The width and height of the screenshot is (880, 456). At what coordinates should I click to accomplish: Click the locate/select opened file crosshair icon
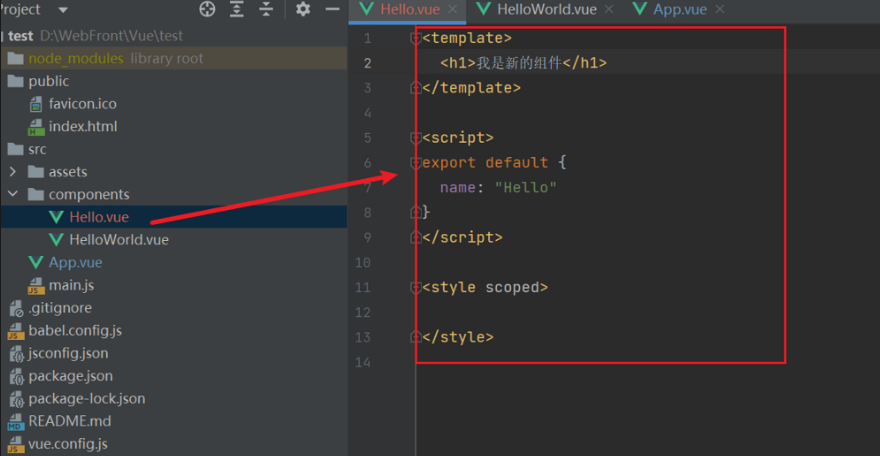click(x=207, y=9)
